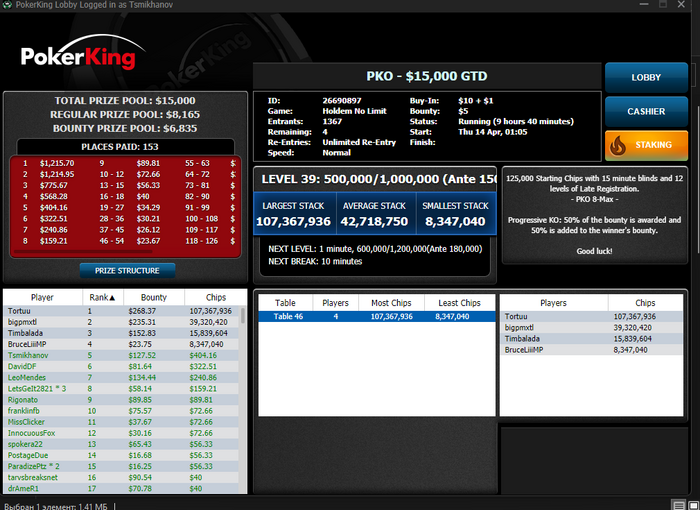Sort player list by Bounty column header
Screen dimensions: 700x510
[x=154, y=297]
